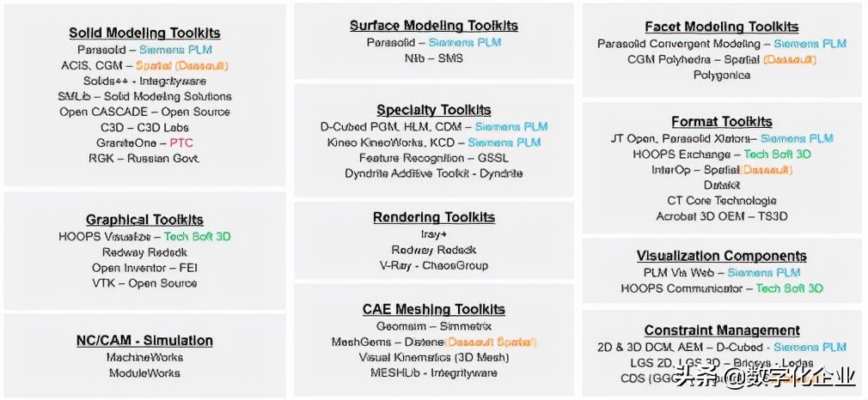Open the Facet Modeling Toolkits heading

pyautogui.click(x=722, y=27)
